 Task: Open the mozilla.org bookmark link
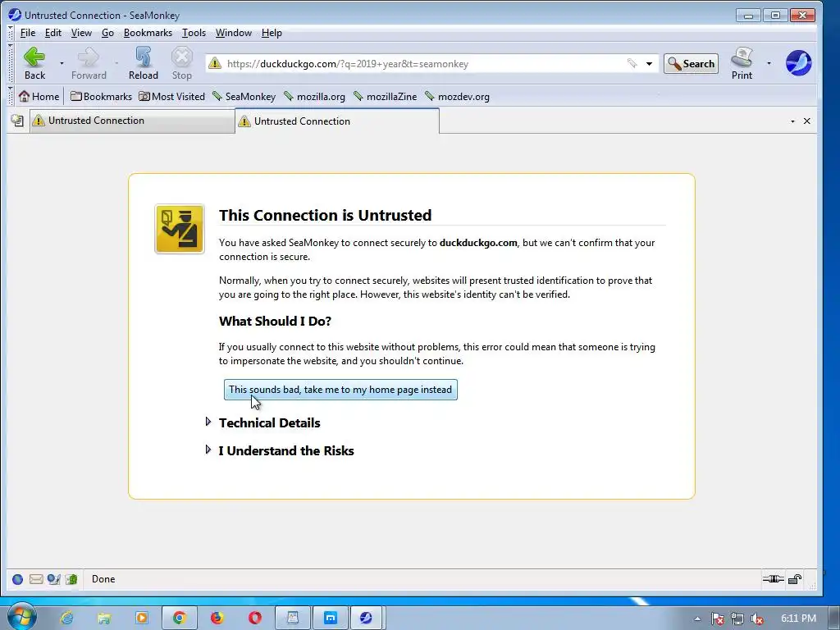314,97
